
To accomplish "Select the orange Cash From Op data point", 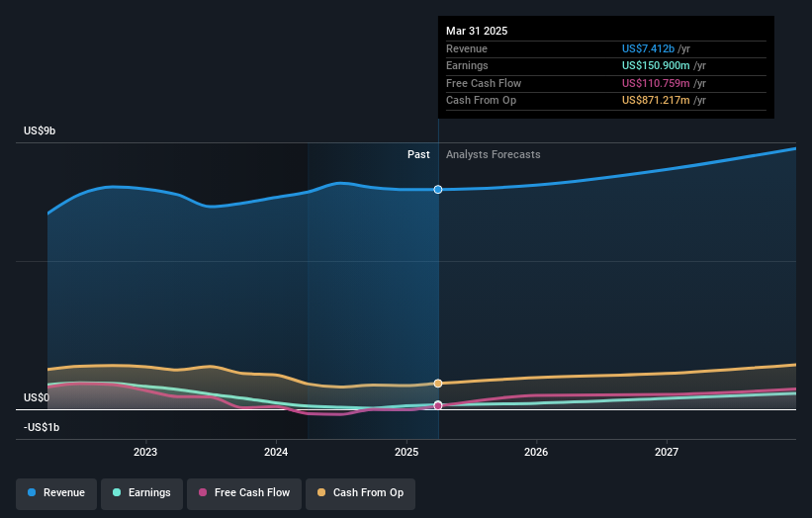I will [x=438, y=384].
